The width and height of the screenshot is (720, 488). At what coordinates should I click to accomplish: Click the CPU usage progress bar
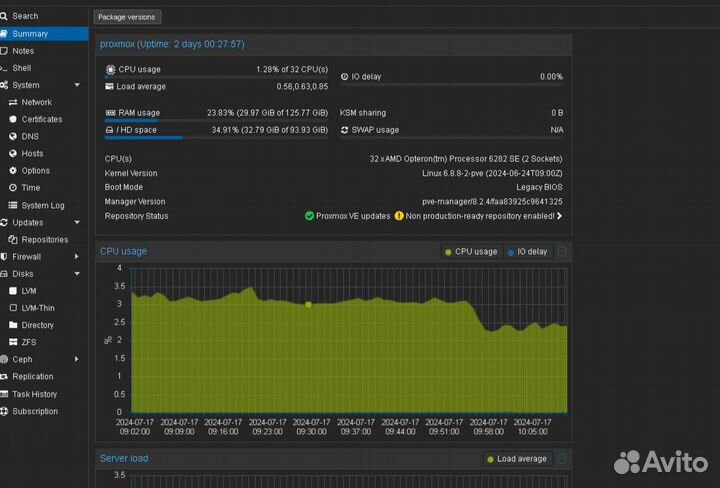(216, 78)
